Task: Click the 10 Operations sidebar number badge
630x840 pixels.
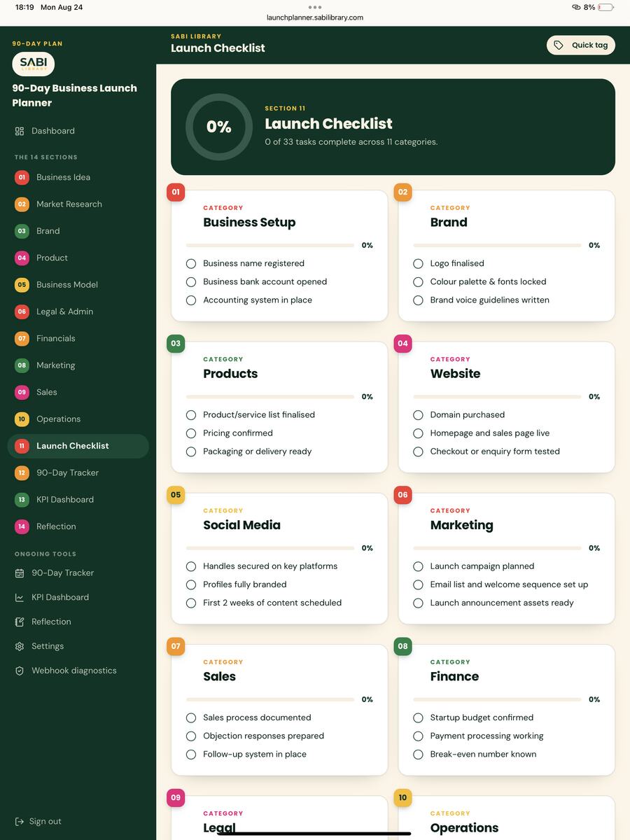Action: pyautogui.click(x=22, y=419)
